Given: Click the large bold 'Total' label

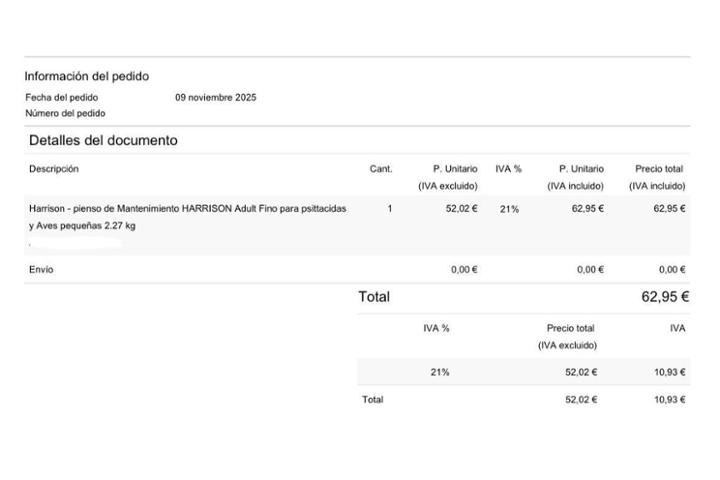Looking at the screenshot, I should [374, 297].
